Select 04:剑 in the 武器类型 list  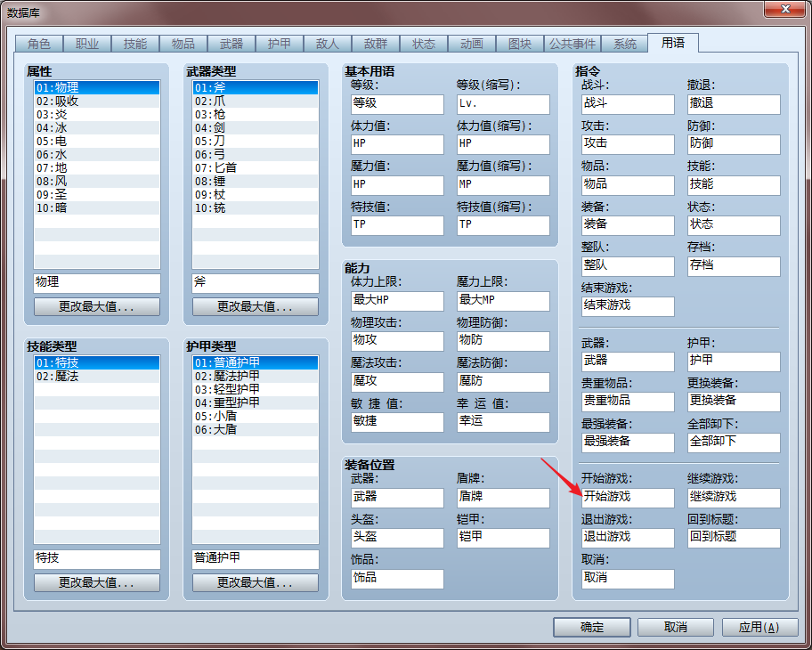256,128
